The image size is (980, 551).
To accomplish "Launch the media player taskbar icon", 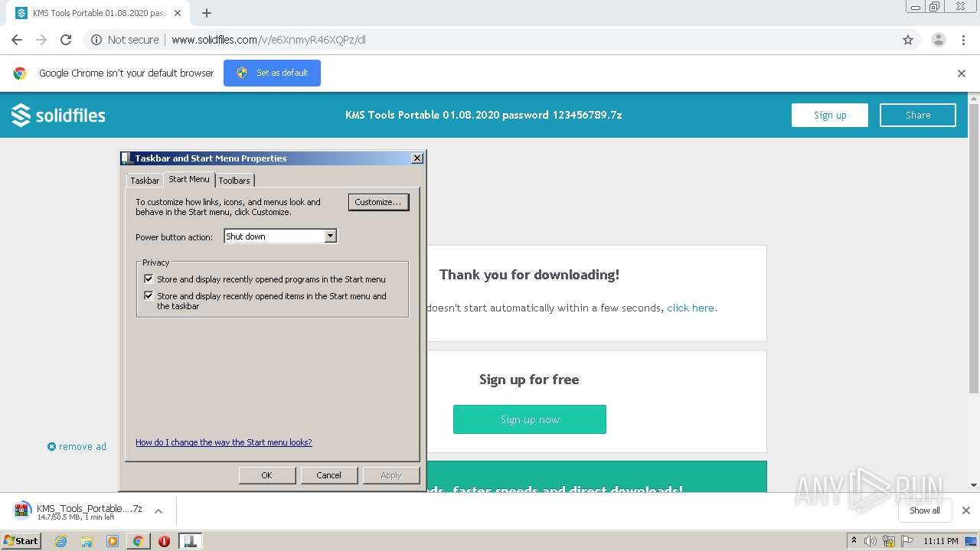I will (113, 541).
